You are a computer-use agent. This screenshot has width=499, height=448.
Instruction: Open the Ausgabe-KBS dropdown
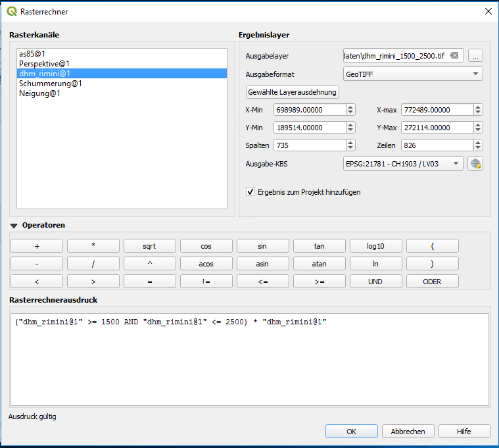(403, 164)
